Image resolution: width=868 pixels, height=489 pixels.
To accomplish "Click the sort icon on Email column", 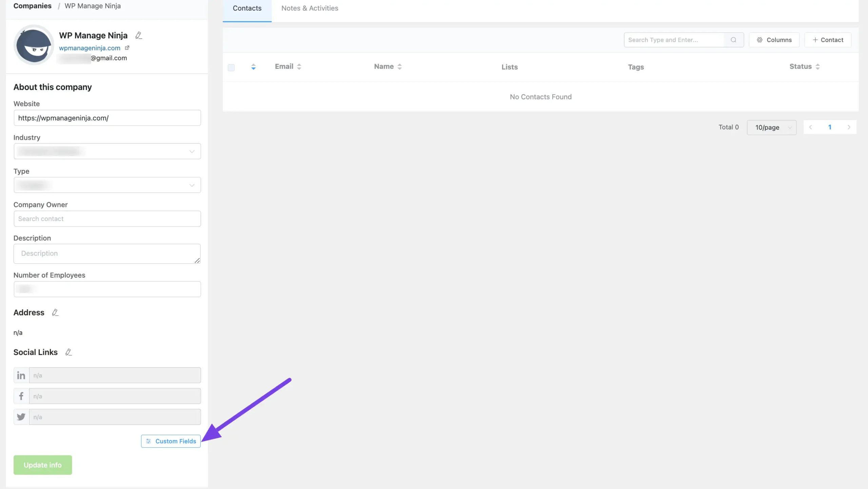I will pyautogui.click(x=299, y=66).
